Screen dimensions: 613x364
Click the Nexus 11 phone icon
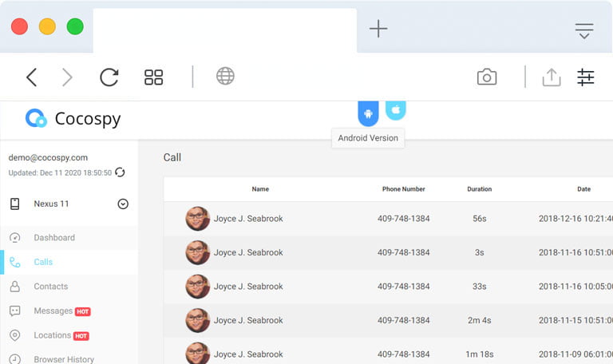(15, 204)
